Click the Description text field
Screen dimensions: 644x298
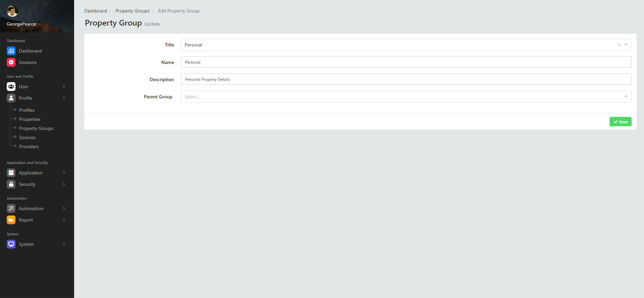pyautogui.click(x=406, y=79)
